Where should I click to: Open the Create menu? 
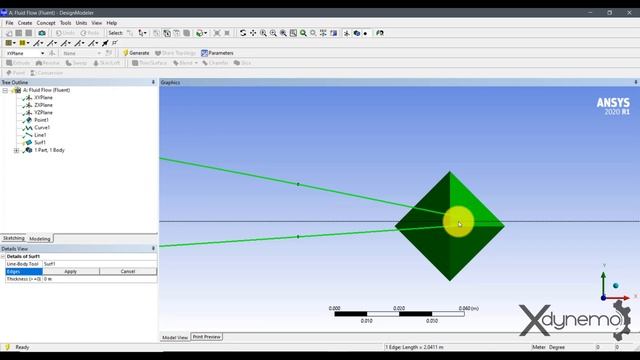pyautogui.click(x=25, y=23)
